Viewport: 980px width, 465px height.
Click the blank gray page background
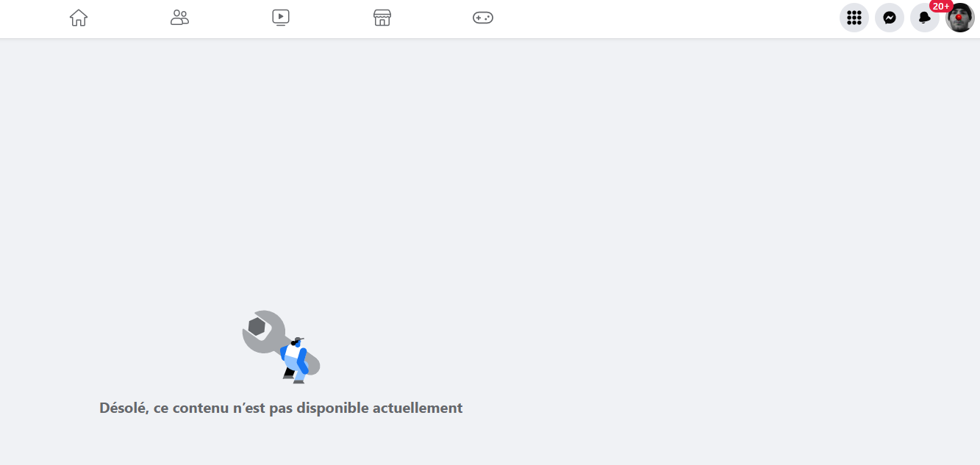[x=662, y=220]
